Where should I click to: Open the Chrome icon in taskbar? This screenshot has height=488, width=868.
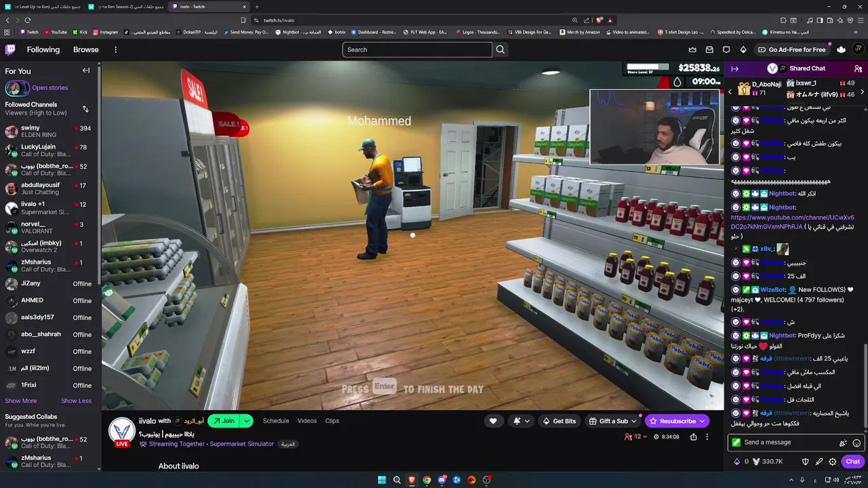click(x=427, y=480)
